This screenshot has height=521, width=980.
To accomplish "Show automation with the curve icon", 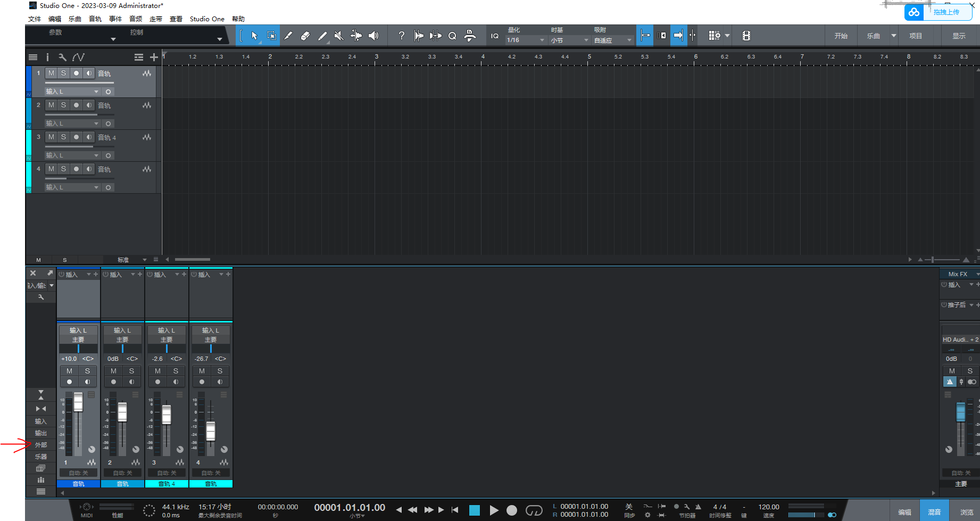I will point(78,57).
